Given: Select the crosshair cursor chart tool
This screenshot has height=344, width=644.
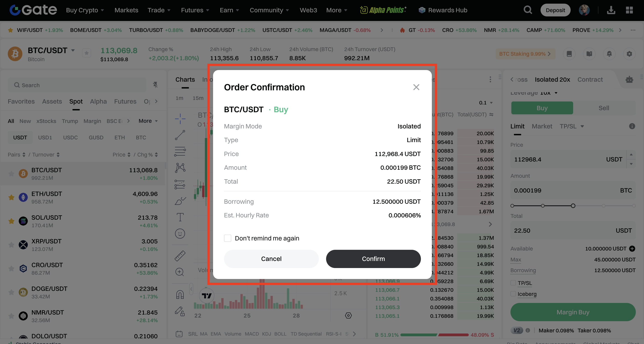Looking at the screenshot, I should point(180,119).
